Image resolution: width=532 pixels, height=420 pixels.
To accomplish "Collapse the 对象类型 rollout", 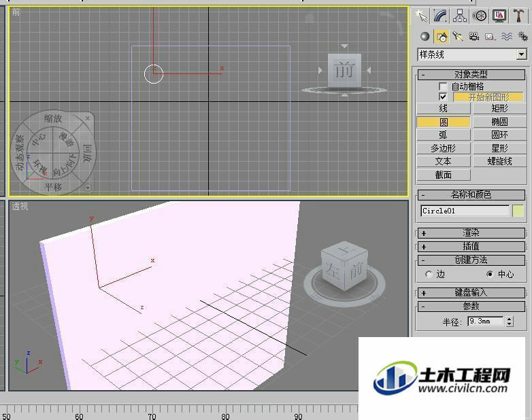I will pyautogui.click(x=471, y=74).
